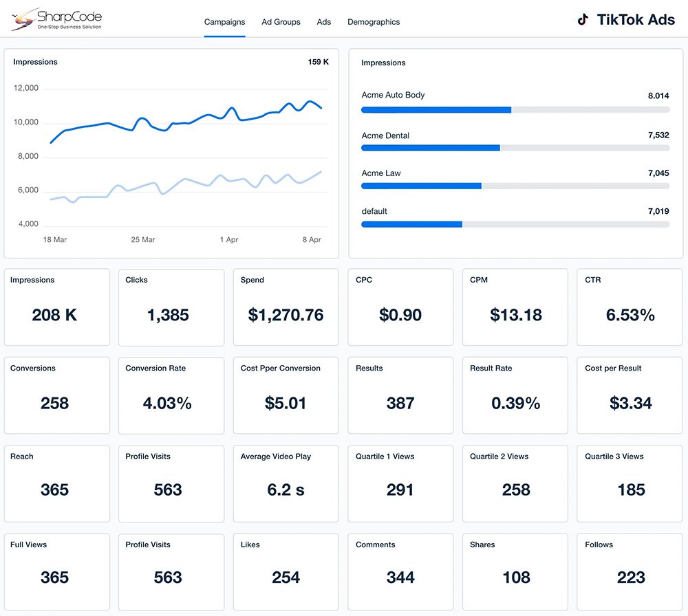This screenshot has width=688, height=616.
Task: Click the SharpCode logo
Action: [x=57, y=19]
